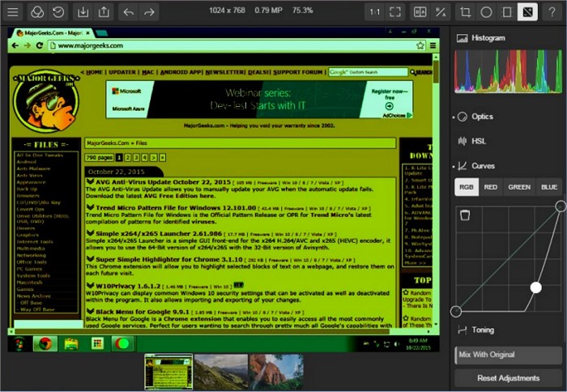Select the bottom-left curve endpoint

point(455,311)
